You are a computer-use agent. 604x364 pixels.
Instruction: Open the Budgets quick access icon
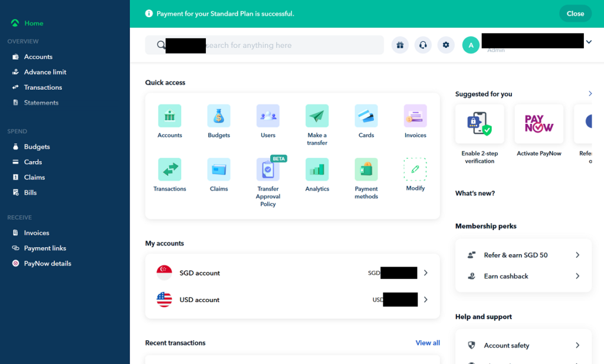click(219, 116)
